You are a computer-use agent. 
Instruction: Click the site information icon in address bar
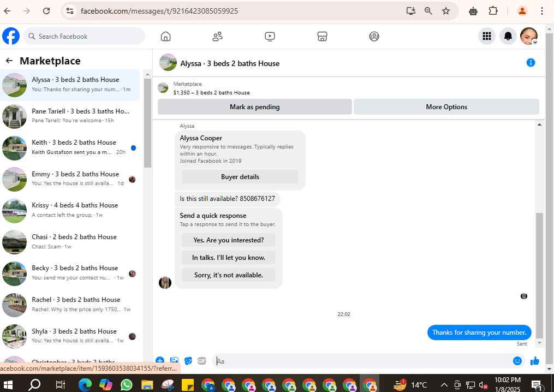[x=70, y=11]
